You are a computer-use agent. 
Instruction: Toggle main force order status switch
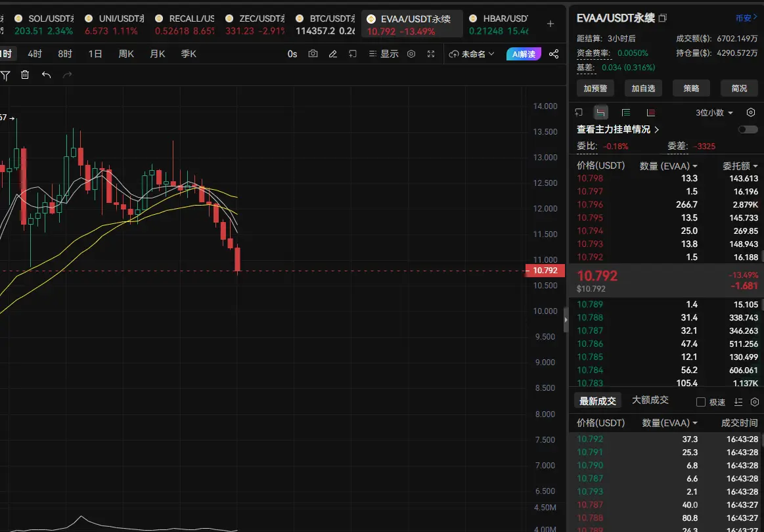click(748, 129)
